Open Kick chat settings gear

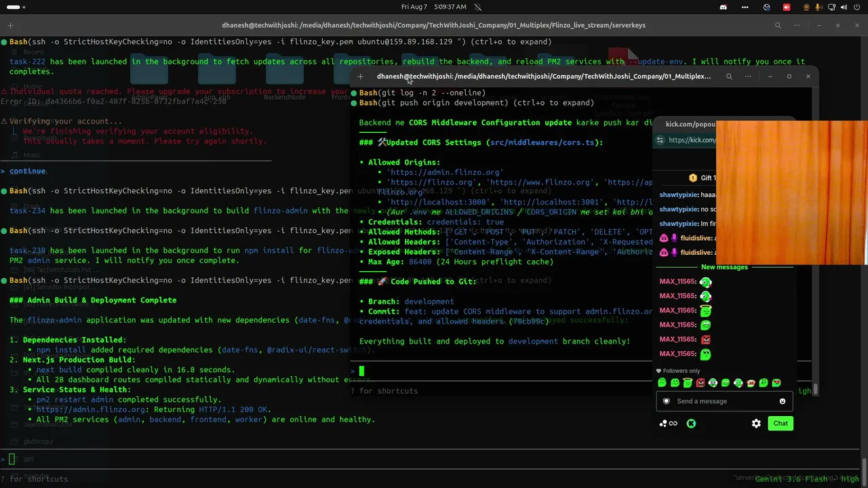[756, 424]
